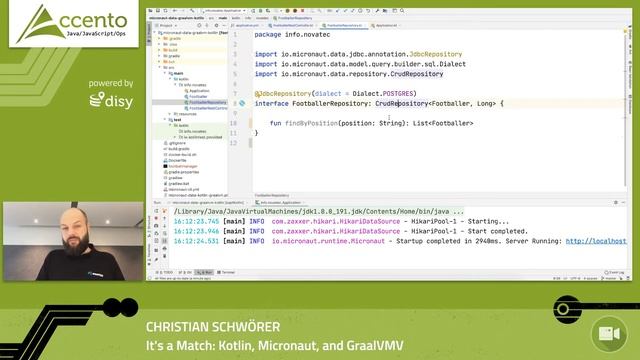Select Footballer file in project tree
640x360 pixels.
pos(198,96)
